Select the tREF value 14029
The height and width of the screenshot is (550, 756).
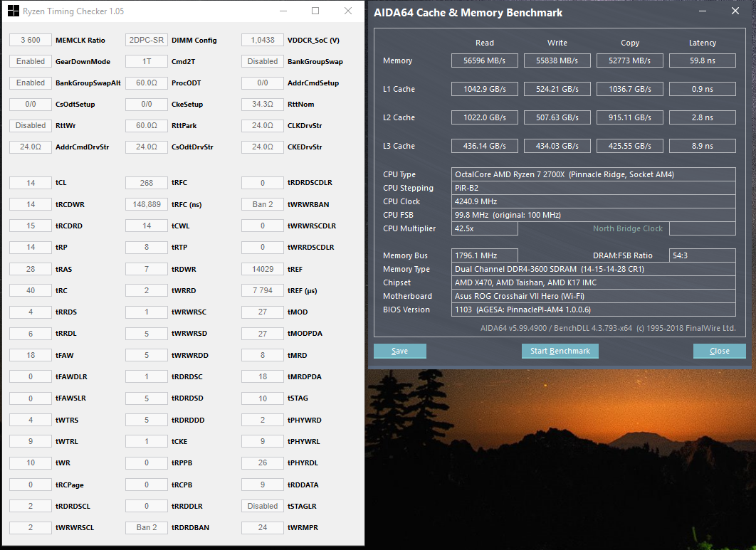pos(263,269)
